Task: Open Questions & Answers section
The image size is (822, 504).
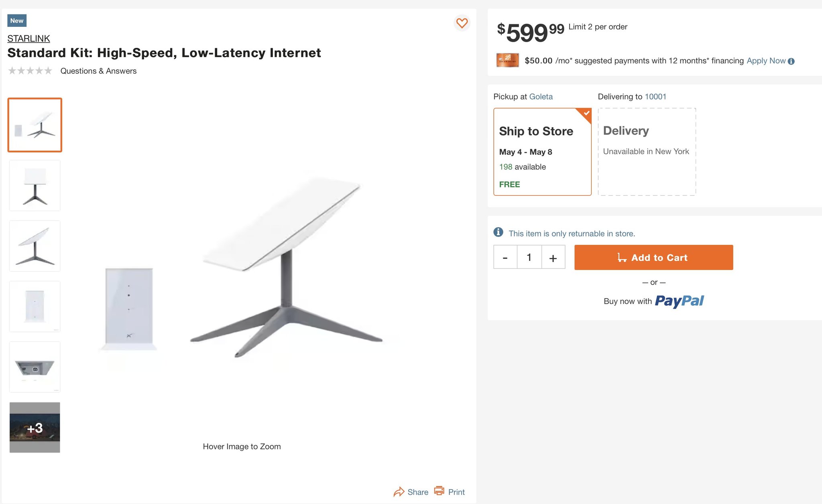Action: [x=98, y=71]
